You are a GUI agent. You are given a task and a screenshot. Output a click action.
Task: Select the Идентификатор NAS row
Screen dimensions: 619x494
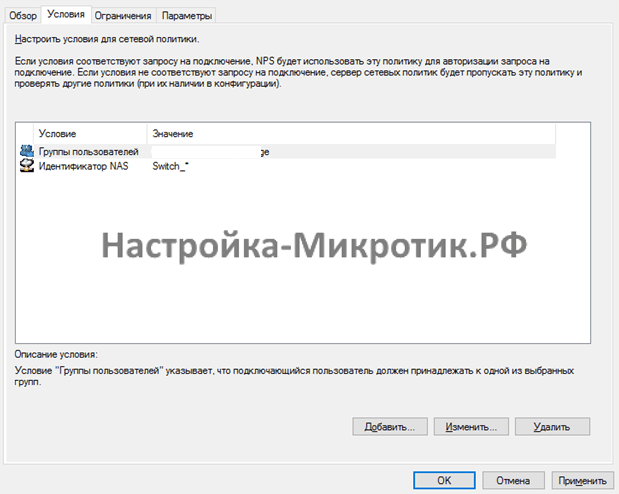(287, 166)
